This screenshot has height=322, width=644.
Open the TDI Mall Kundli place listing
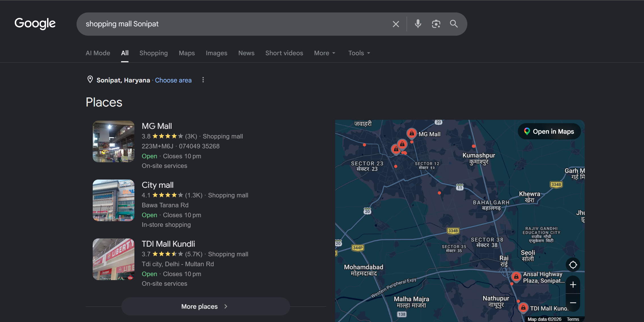(168, 244)
